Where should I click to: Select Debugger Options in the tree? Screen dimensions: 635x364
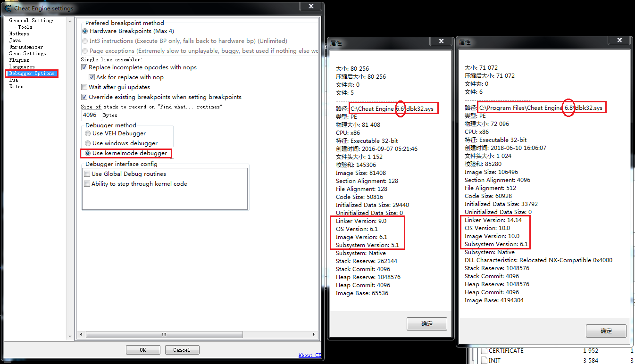tap(32, 73)
